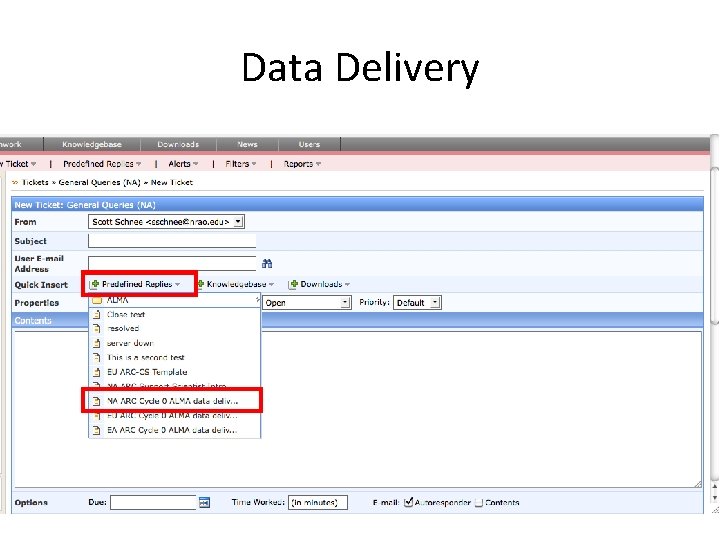This screenshot has width=720, height=540.
Task: Follow the Tickets breadcrumb link
Action: pos(35,182)
